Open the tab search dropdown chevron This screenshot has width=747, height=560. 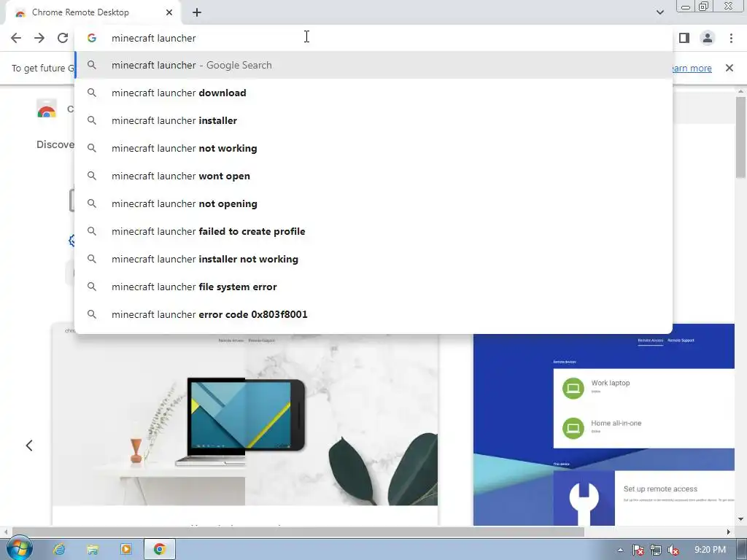click(659, 12)
